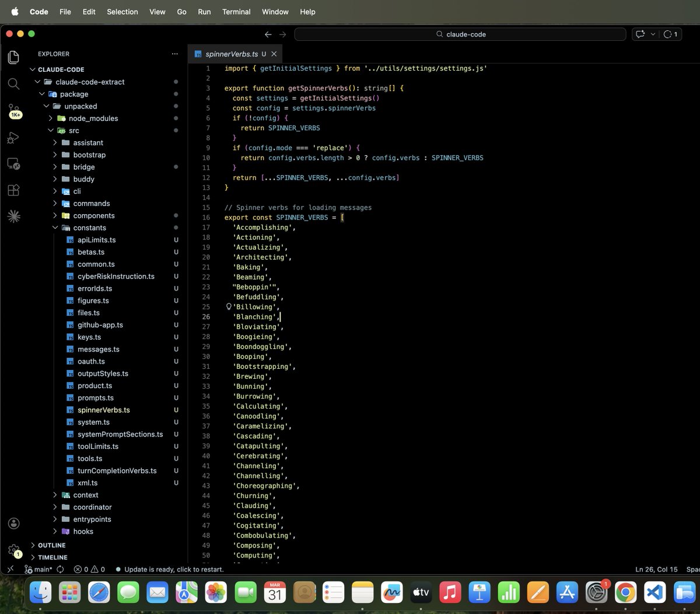700x614 pixels.
Task: Open cyberRiskInstruction.ts in the explorer
Action: point(116,277)
